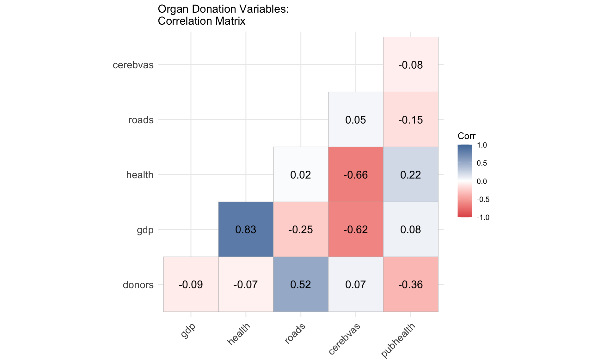Select the -0.15 correlation cell
This screenshot has width=607, height=364.
(411, 119)
